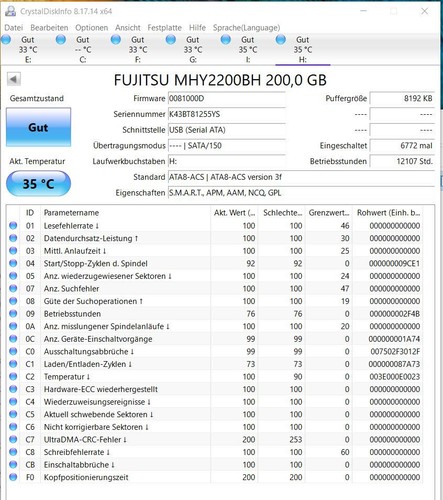
Task: Click the Akt. Wert column header
Action: click(x=234, y=213)
